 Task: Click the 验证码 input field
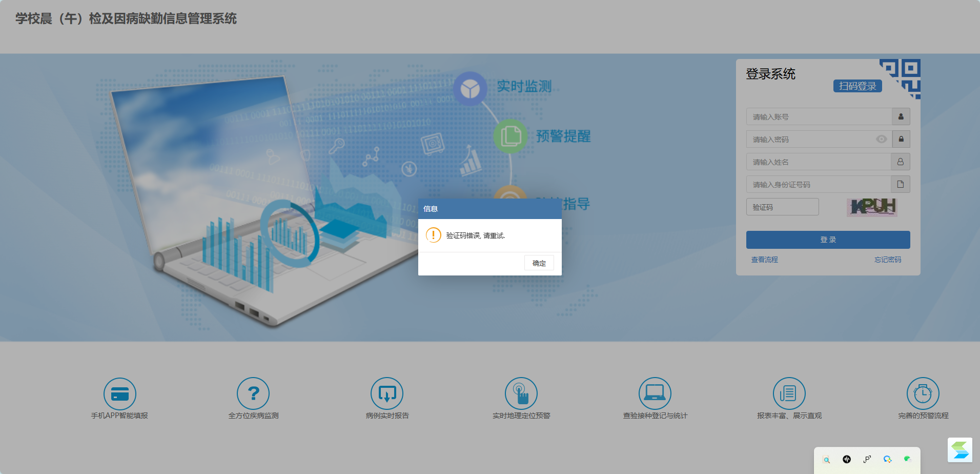(x=782, y=207)
